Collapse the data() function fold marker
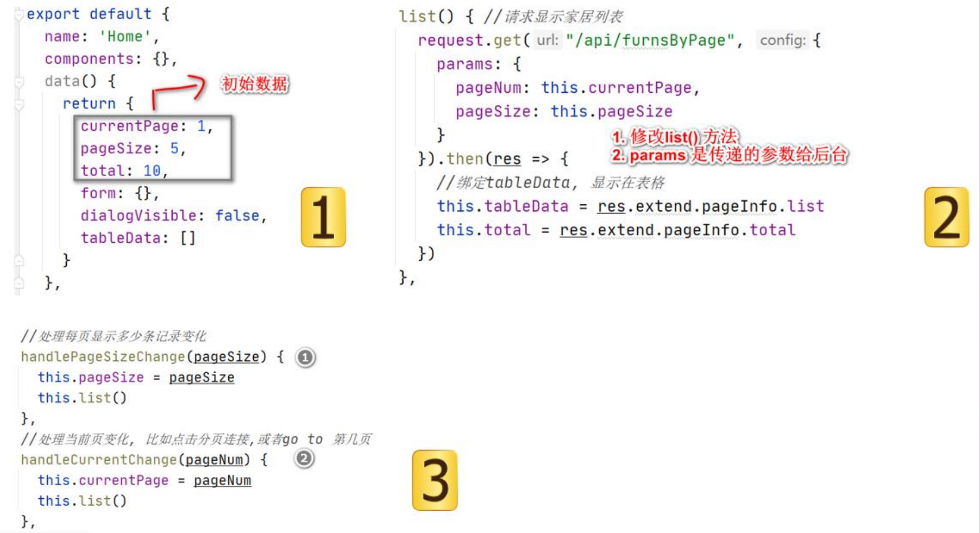The width and height of the screenshot is (980, 533). point(18,82)
